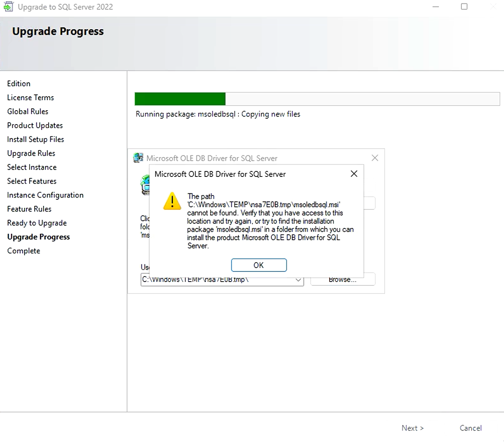Select the Edition step in sidebar
Image resolution: width=504 pixels, height=442 pixels.
click(19, 84)
